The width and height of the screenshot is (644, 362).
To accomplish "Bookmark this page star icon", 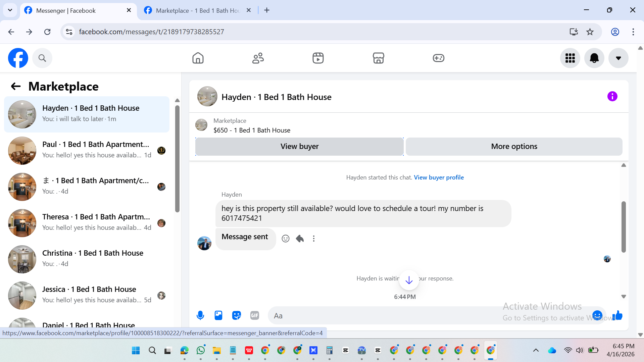I will point(590,32).
